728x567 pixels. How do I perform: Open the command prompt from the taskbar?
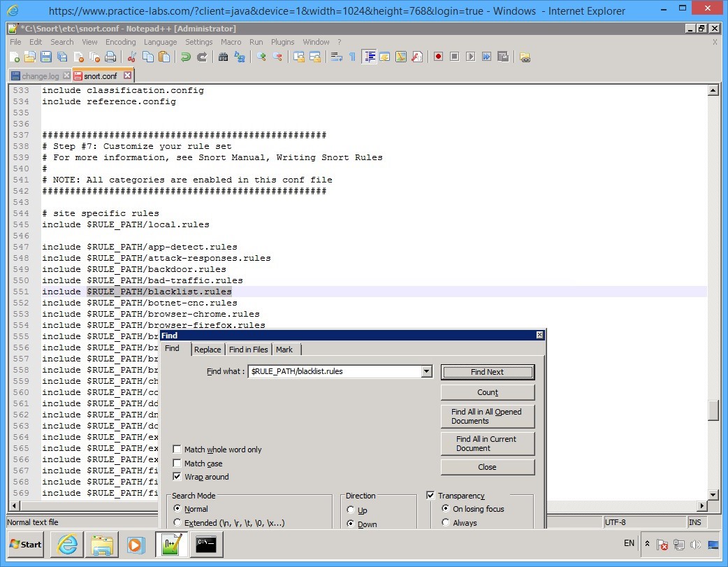(206, 545)
